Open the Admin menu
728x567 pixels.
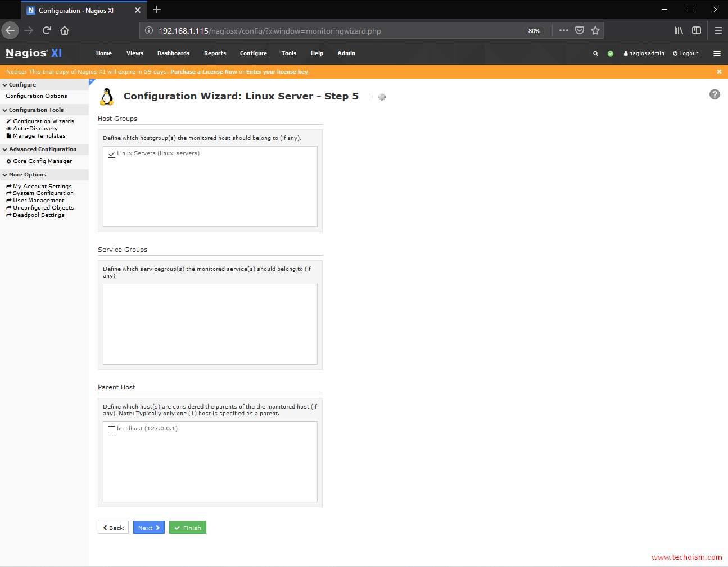346,53
